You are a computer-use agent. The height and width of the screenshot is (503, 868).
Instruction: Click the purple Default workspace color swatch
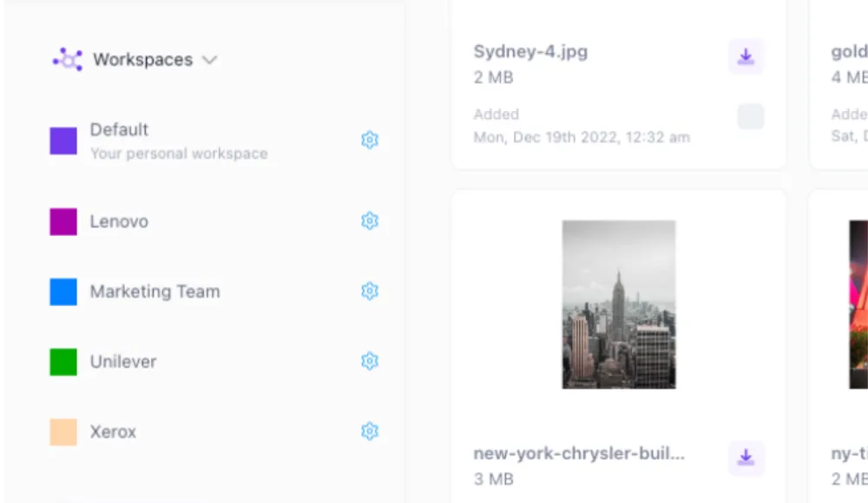coord(63,140)
